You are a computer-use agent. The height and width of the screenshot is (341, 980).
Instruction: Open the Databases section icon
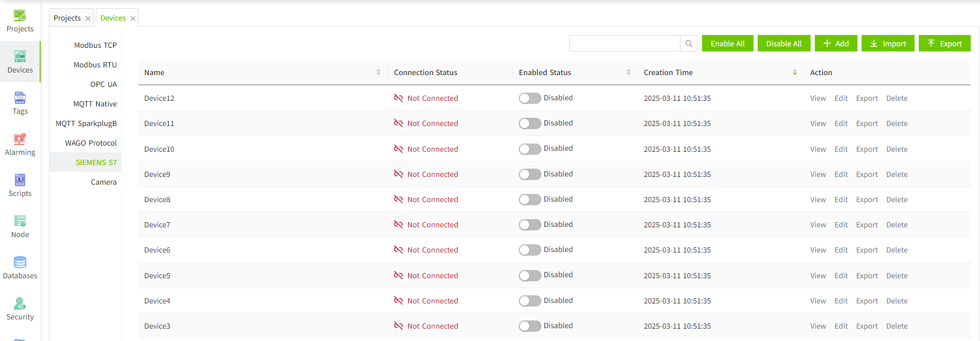tap(20, 263)
